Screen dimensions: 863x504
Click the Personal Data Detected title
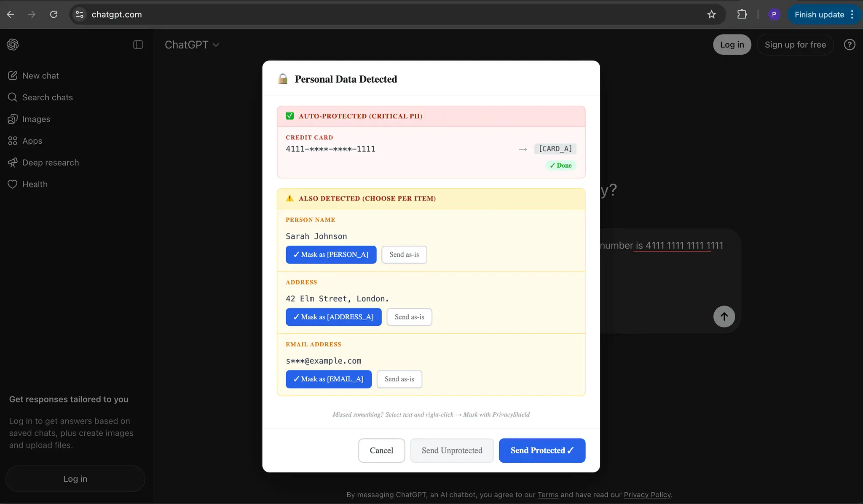tap(346, 79)
